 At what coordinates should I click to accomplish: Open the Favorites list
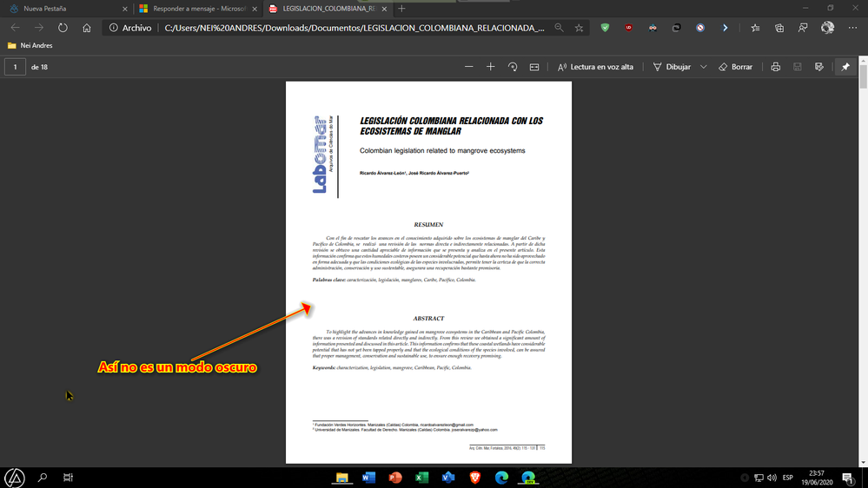pyautogui.click(x=755, y=28)
